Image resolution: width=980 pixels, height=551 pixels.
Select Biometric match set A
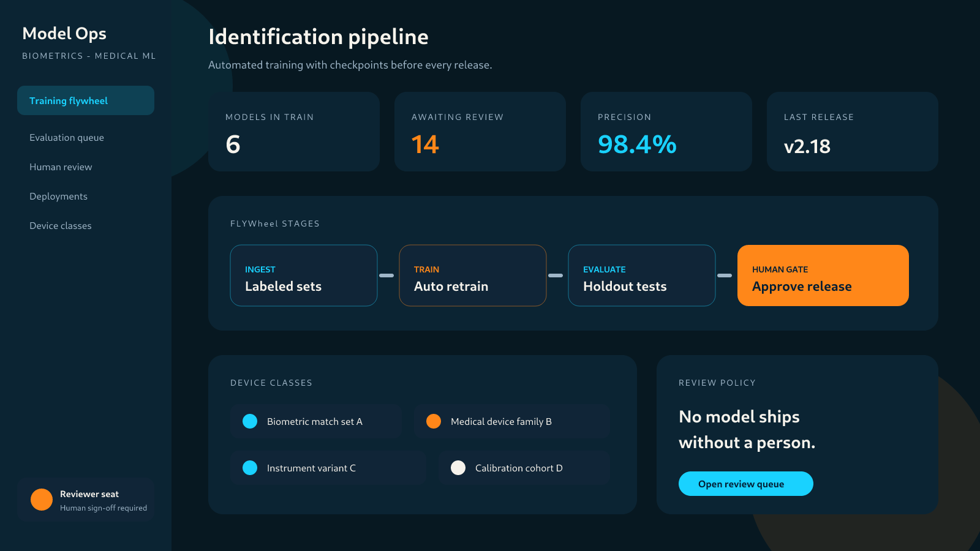click(316, 421)
